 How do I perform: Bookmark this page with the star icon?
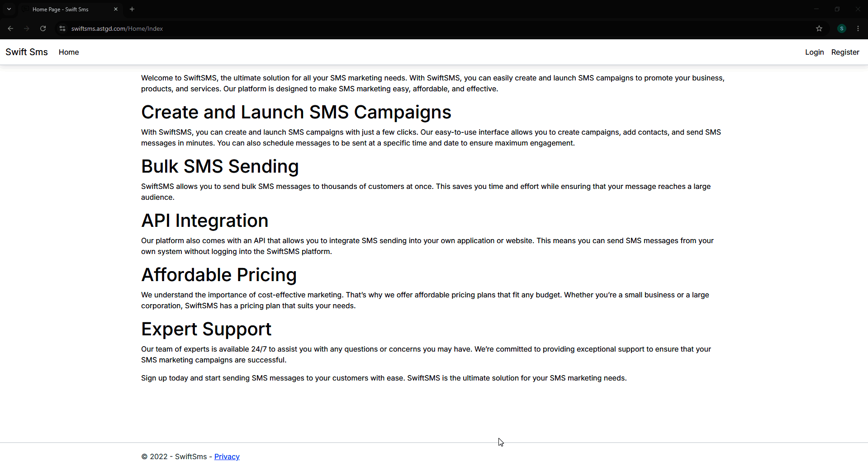(x=819, y=28)
